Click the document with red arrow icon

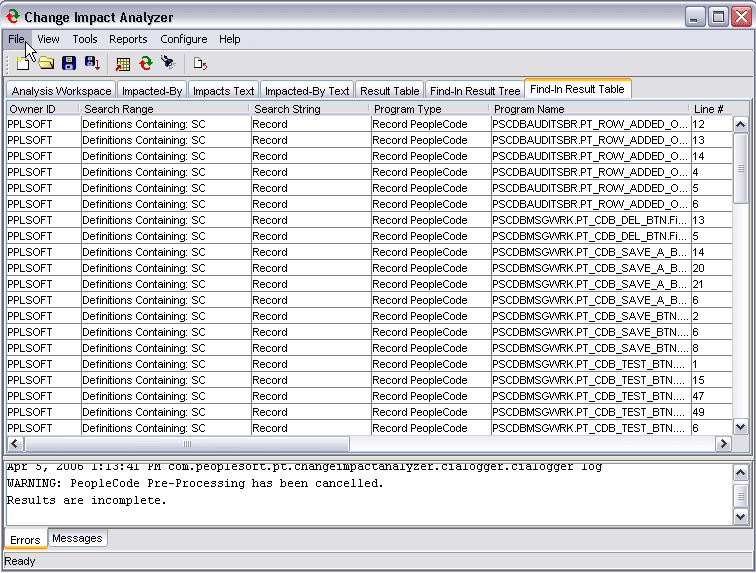[x=200, y=63]
